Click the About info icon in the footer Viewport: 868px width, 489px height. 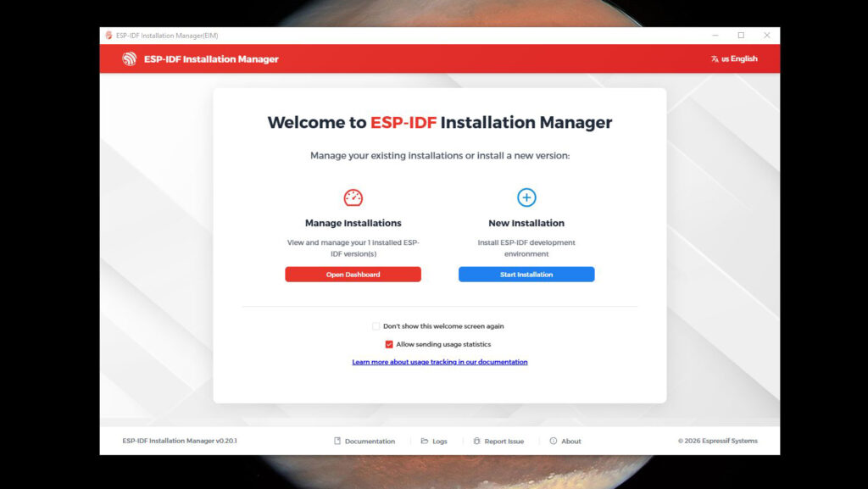tap(553, 441)
